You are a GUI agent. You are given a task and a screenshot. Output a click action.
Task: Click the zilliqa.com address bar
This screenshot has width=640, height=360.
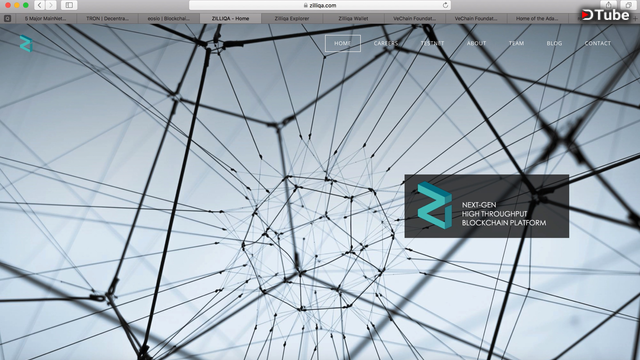(320, 5)
